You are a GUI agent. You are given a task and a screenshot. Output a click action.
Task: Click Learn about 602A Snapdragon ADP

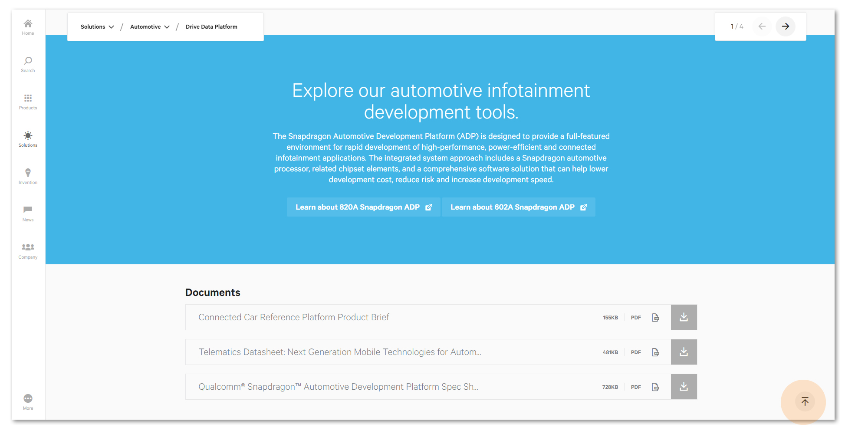[518, 207]
